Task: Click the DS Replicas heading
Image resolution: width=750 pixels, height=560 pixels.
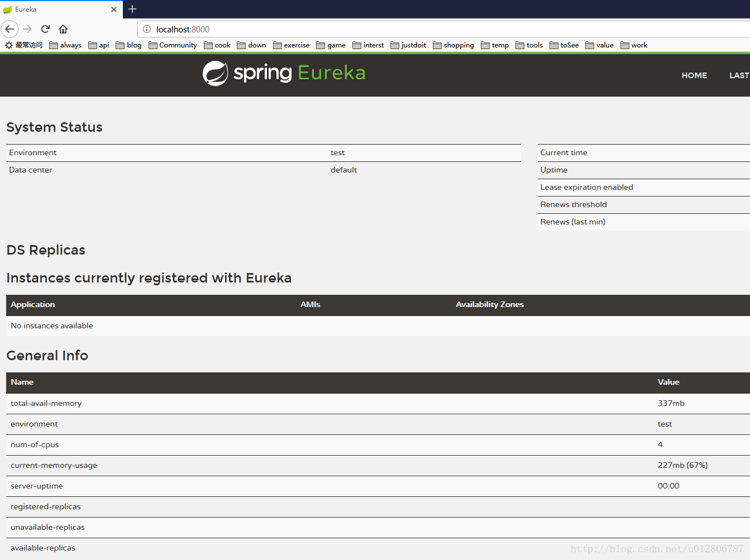Action: click(46, 250)
